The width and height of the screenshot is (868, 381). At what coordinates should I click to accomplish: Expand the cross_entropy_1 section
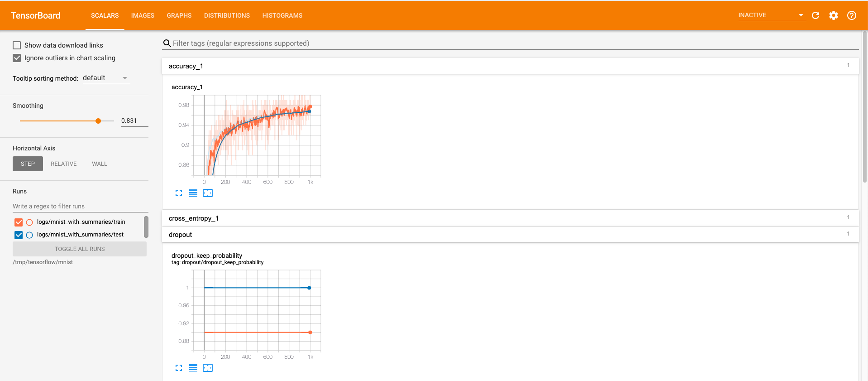(510, 218)
